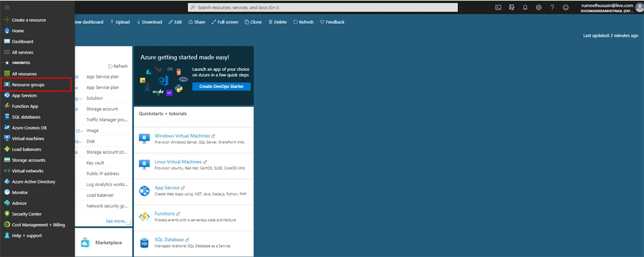Open Linux Virtual Machines quickstart link
The image size is (644, 257).
pos(178,161)
